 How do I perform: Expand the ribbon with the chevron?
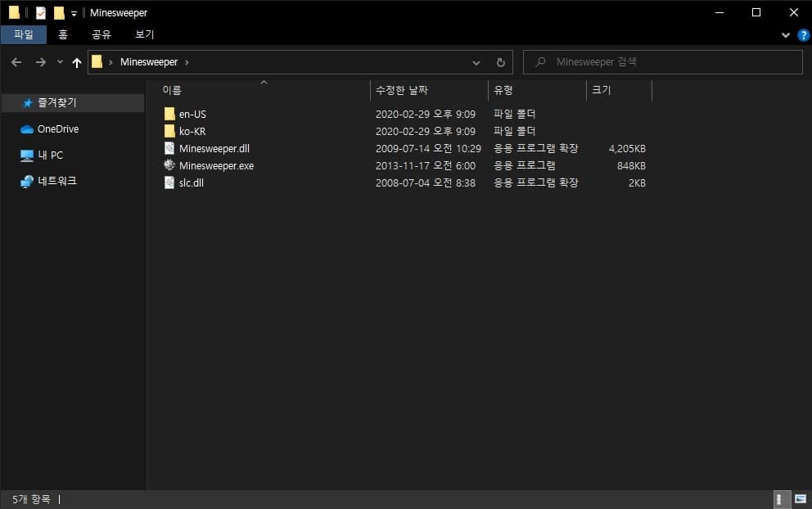click(786, 34)
